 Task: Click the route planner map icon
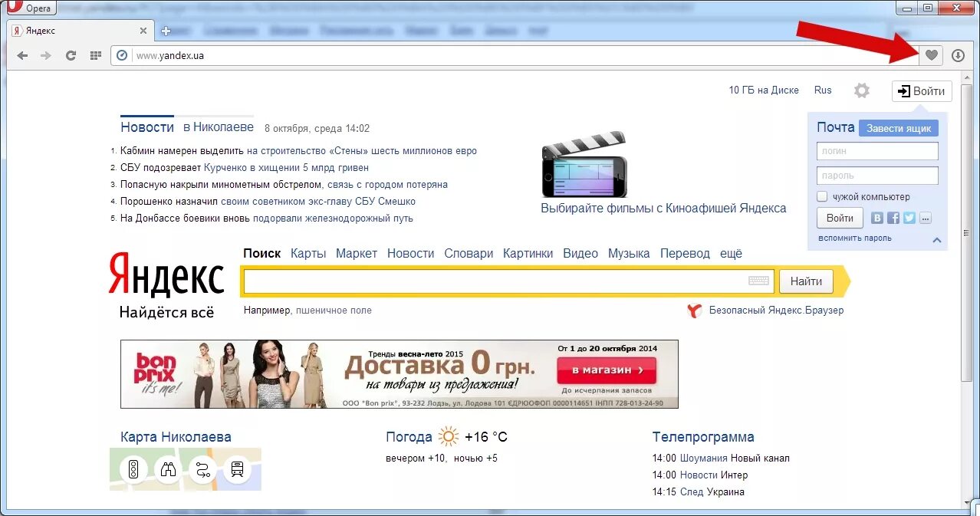coord(202,469)
